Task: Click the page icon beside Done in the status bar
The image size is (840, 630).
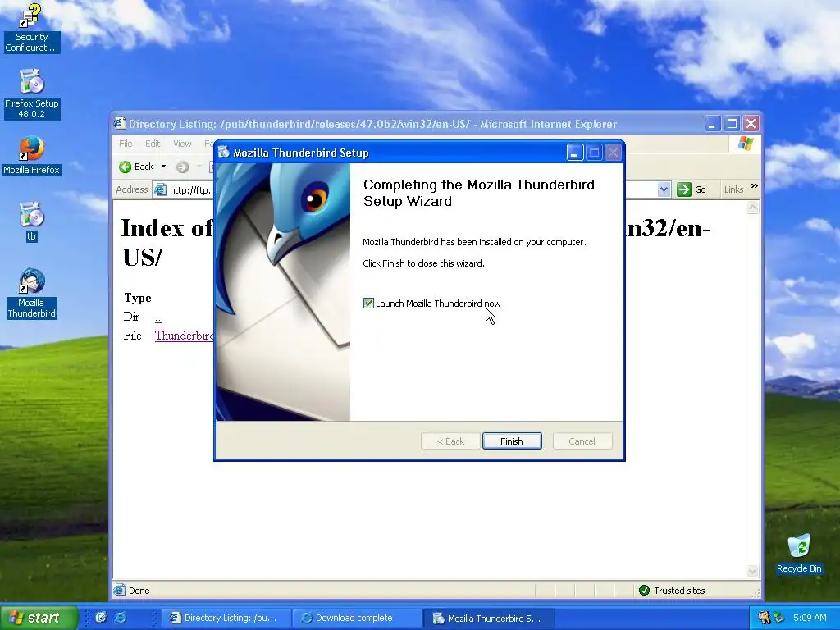Action: tap(120, 591)
